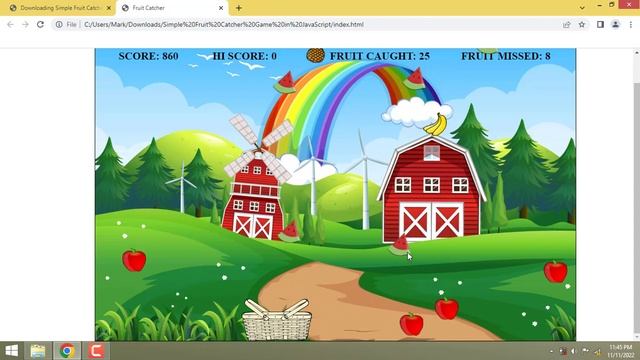Click the watermelon slice left of the rainbow
This screenshot has height=360, width=640.
coord(285,83)
